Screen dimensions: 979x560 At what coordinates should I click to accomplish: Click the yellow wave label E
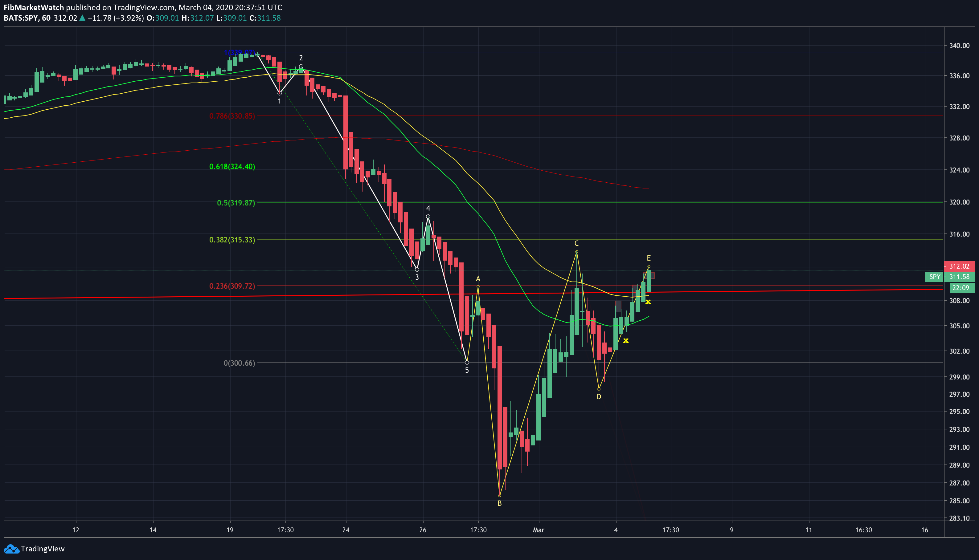pos(649,258)
